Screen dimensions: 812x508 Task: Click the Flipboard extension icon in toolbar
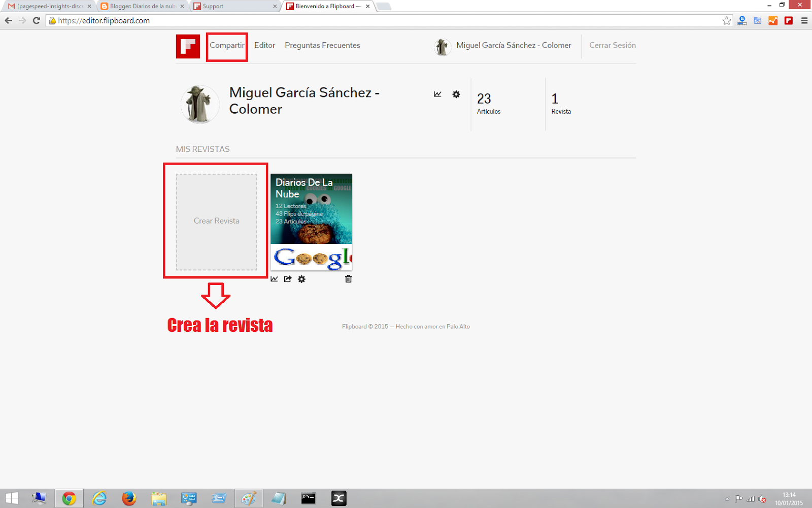789,21
